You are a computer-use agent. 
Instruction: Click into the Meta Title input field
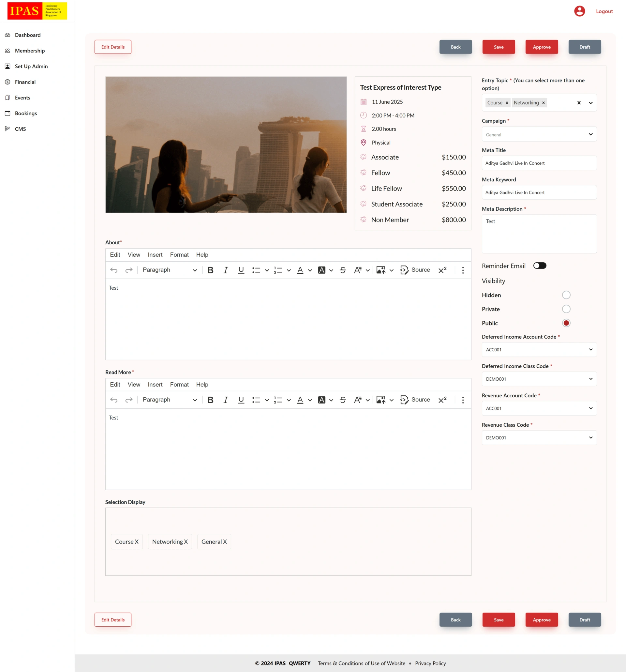pyautogui.click(x=539, y=163)
